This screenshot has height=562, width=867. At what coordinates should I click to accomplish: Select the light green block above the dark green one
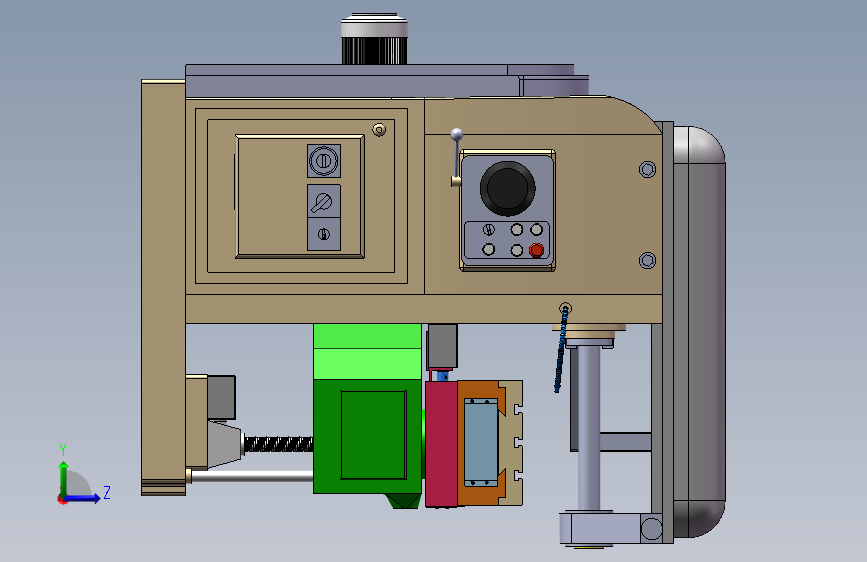pos(367,352)
